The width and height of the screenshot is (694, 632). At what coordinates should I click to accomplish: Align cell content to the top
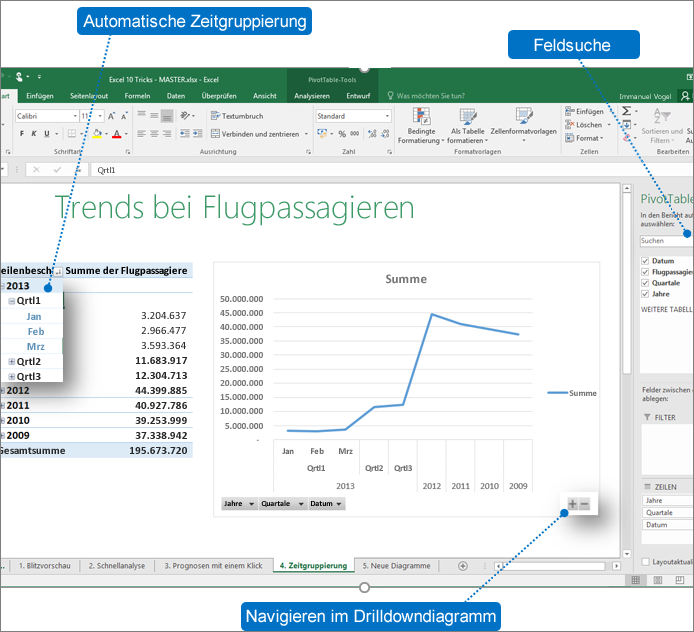(x=141, y=116)
